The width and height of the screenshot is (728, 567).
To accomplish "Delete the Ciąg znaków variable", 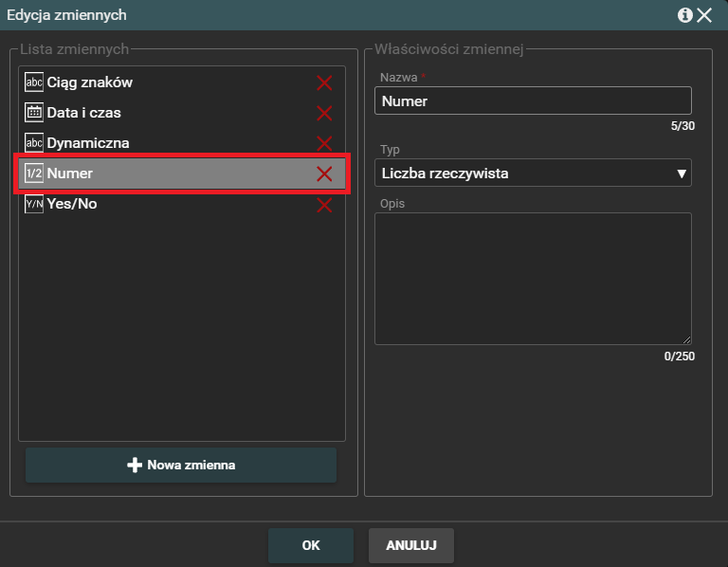I will point(324,82).
